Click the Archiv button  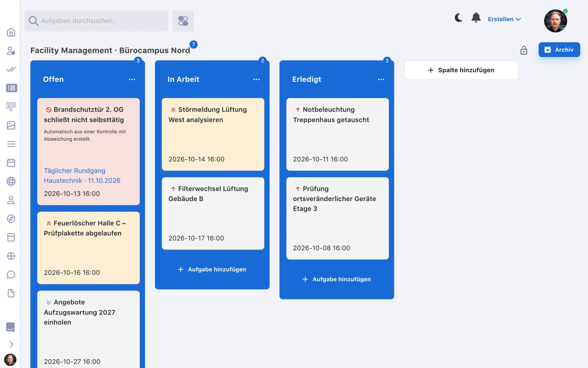click(559, 50)
